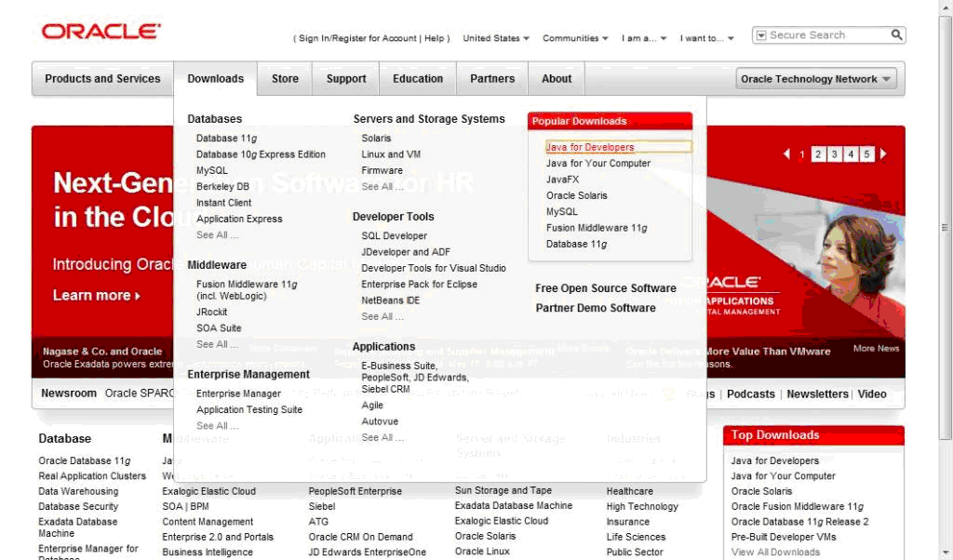Open the Video link
The height and width of the screenshot is (560, 953).
tap(871, 394)
